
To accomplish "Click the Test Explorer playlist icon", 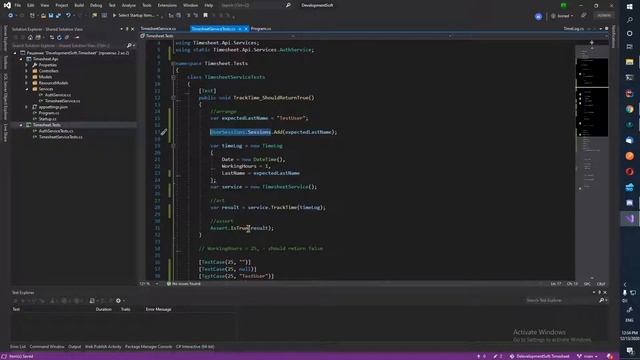I will coord(92,301).
